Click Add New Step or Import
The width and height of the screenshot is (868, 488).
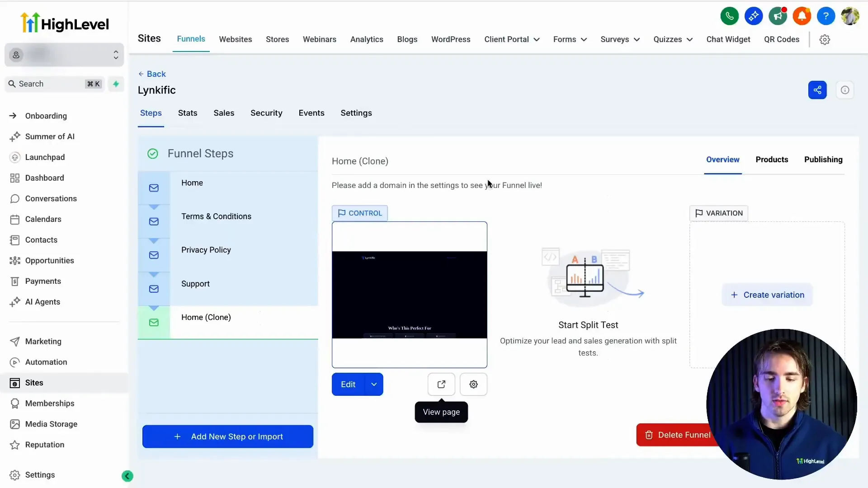tap(228, 436)
